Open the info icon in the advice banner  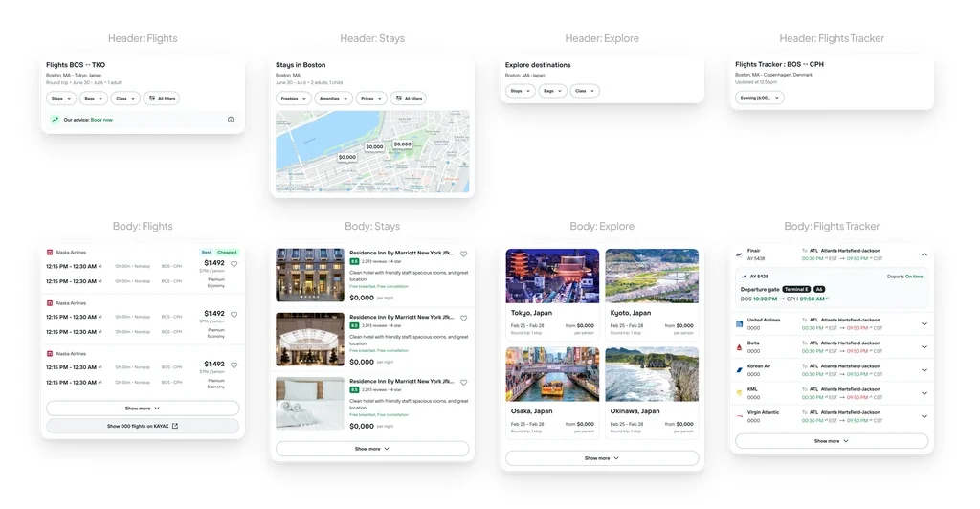click(231, 120)
